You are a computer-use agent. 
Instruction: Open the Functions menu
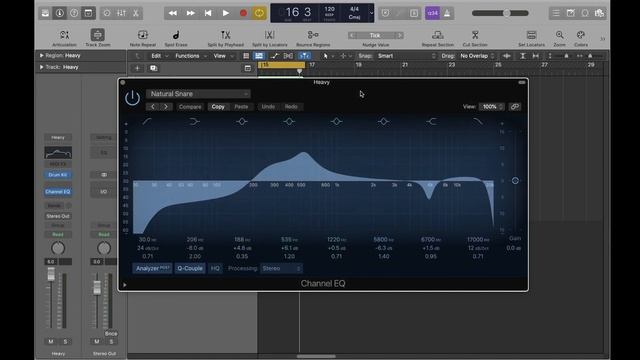click(x=191, y=56)
